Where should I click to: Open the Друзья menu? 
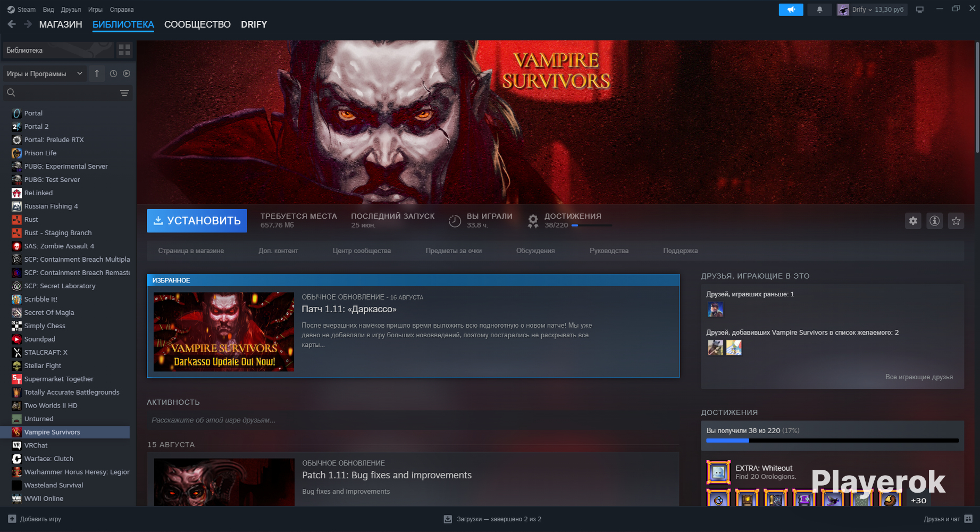[x=71, y=10]
